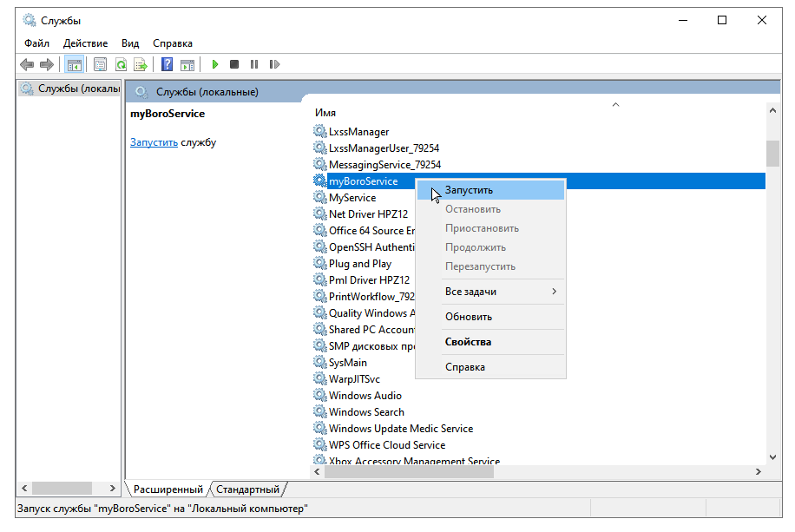
Task: Open the Вид menu in menu bar
Action: 130,43
